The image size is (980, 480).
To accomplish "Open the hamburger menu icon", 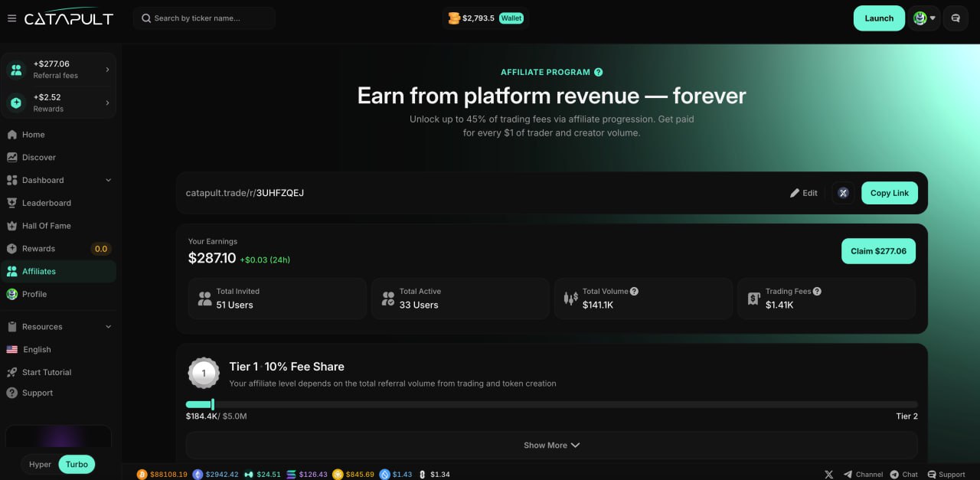I will (11, 18).
